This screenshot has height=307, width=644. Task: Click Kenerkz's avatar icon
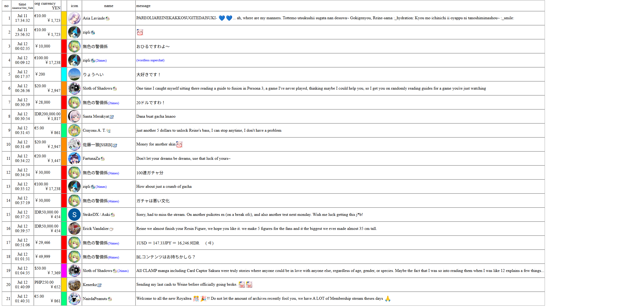[x=74, y=285]
